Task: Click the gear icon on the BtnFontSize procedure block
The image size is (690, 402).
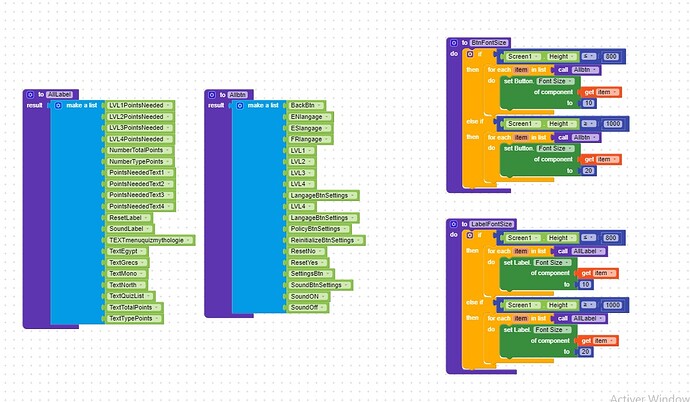Action: coord(454,43)
